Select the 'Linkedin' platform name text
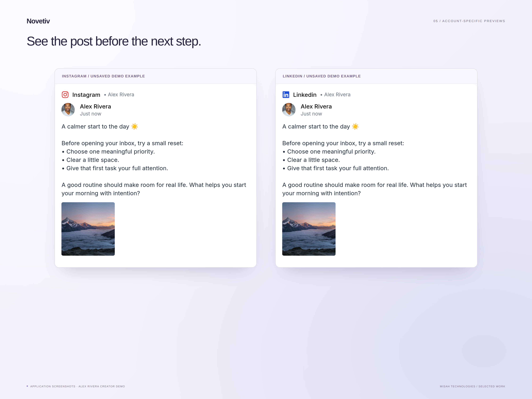 tap(305, 95)
